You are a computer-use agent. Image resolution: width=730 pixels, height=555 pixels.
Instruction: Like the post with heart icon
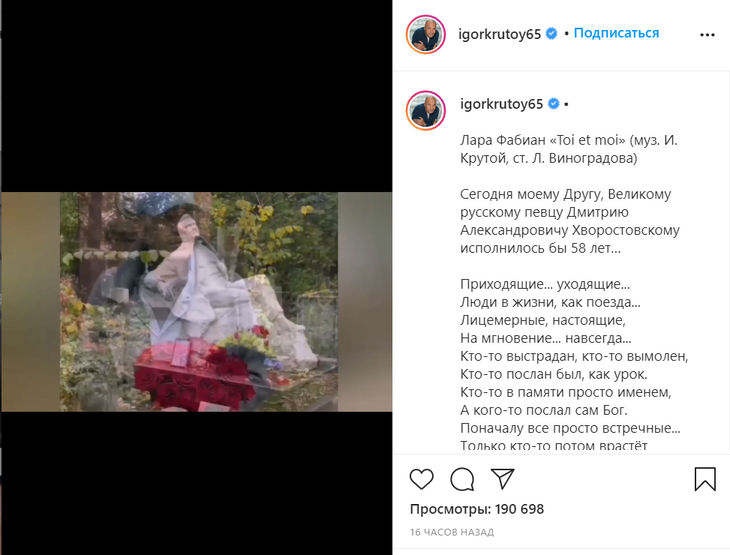coord(421,479)
